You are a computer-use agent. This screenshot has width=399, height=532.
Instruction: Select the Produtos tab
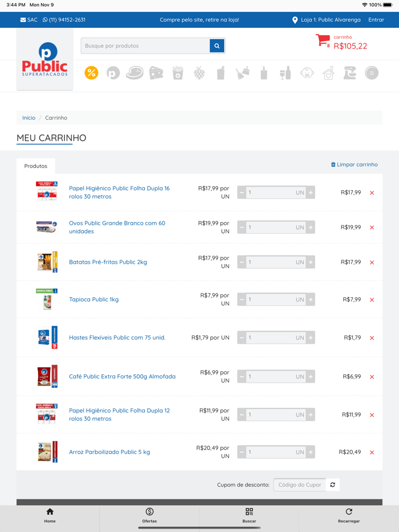36,166
